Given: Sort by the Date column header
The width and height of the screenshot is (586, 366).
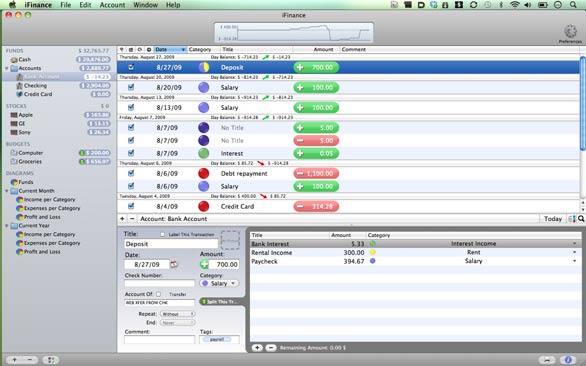Looking at the screenshot, I should coord(170,49).
